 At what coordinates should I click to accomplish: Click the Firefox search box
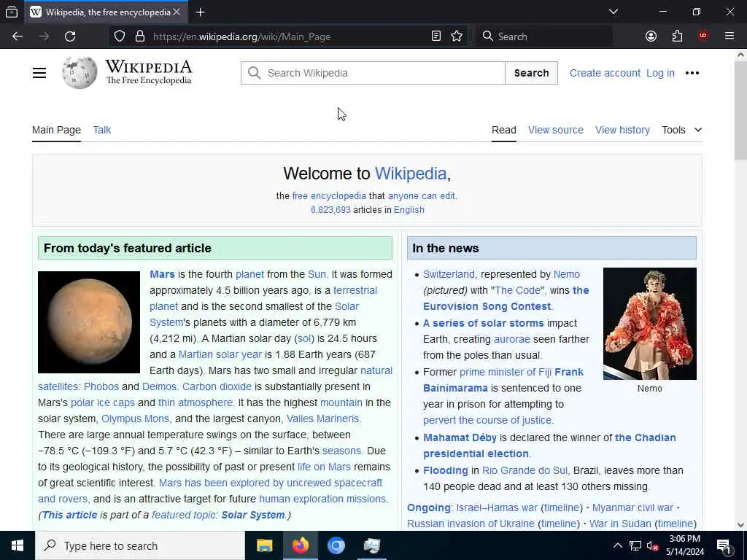point(544,36)
